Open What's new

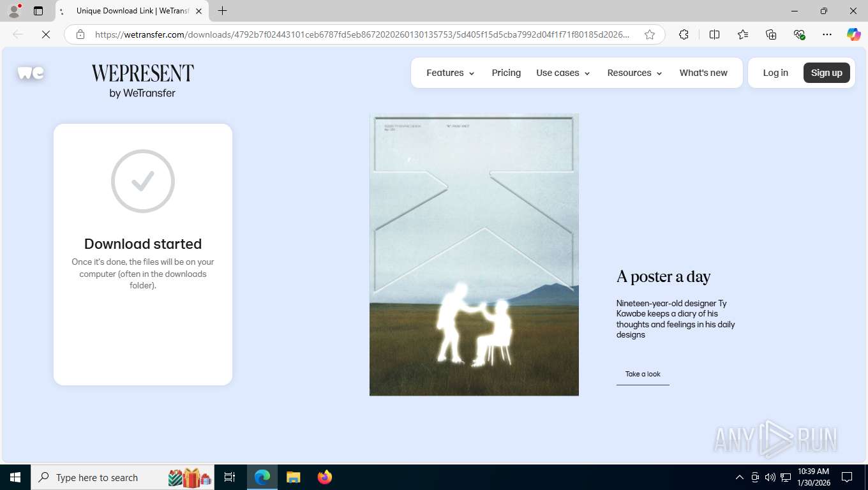click(x=703, y=73)
